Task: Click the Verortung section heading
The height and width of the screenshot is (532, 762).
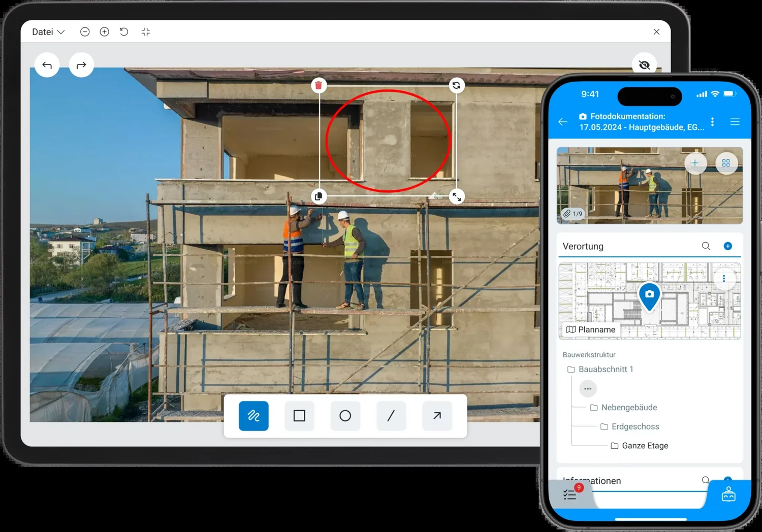Action: pos(583,246)
